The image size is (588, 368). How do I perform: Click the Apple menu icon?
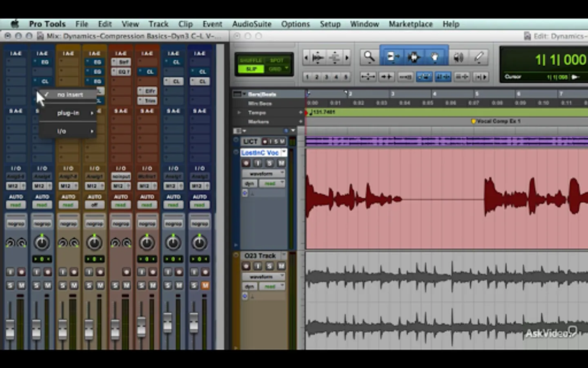(x=15, y=24)
